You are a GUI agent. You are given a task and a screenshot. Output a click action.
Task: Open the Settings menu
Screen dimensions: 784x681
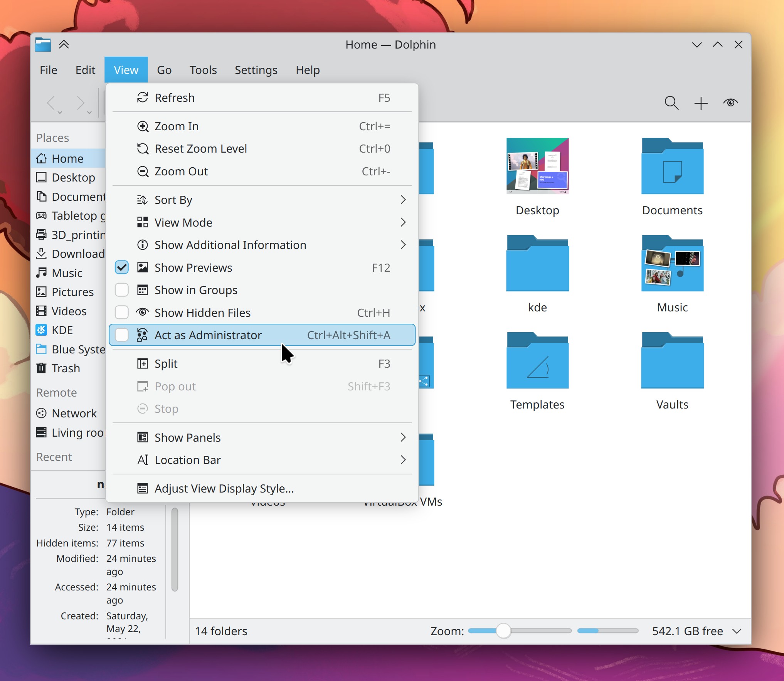pyautogui.click(x=256, y=70)
